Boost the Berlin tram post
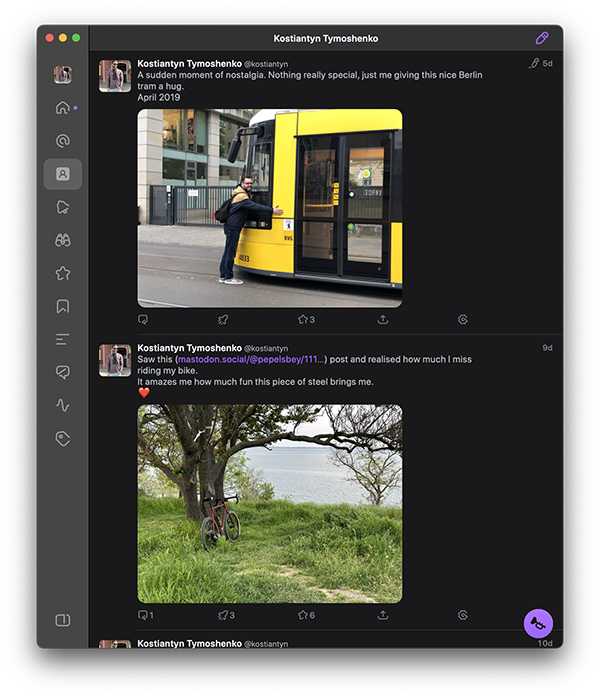 point(223,320)
